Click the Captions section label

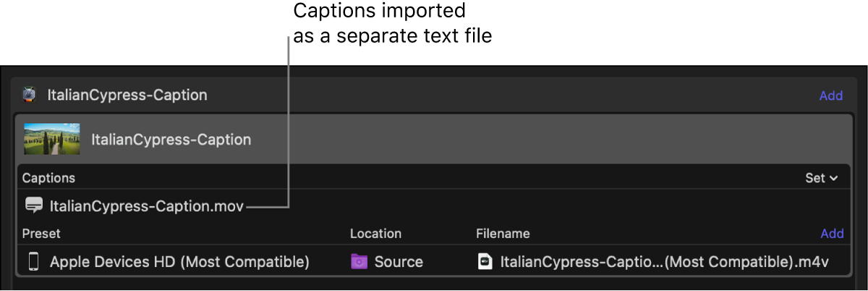pyautogui.click(x=48, y=178)
